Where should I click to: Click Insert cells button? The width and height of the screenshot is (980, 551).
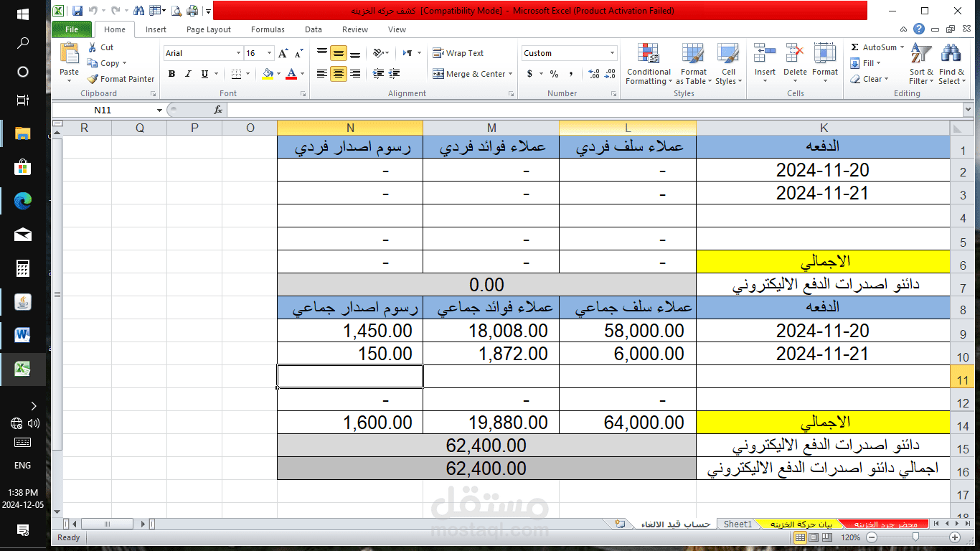point(765,62)
